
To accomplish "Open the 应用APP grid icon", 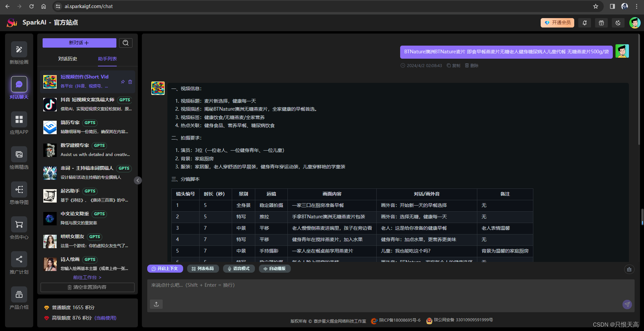I will [x=19, y=119].
